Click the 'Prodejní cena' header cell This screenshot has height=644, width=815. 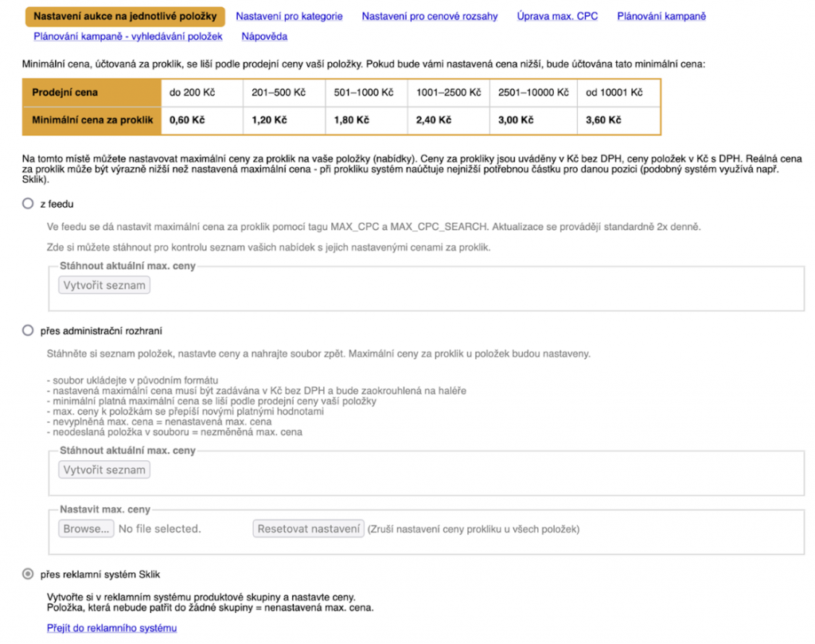[x=92, y=92]
